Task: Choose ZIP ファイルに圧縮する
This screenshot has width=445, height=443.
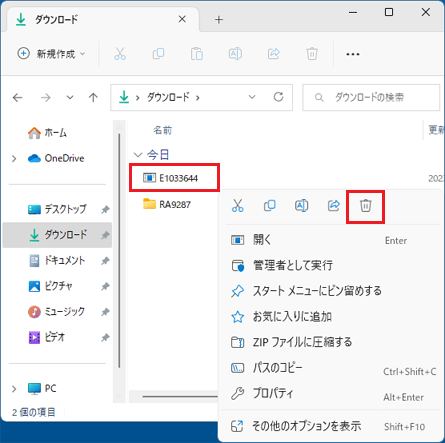Action: [331, 342]
